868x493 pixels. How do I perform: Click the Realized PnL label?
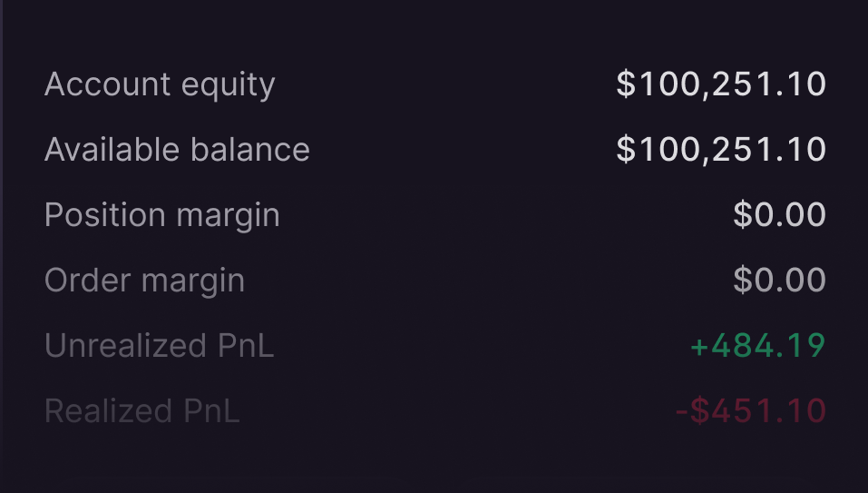click(x=141, y=411)
